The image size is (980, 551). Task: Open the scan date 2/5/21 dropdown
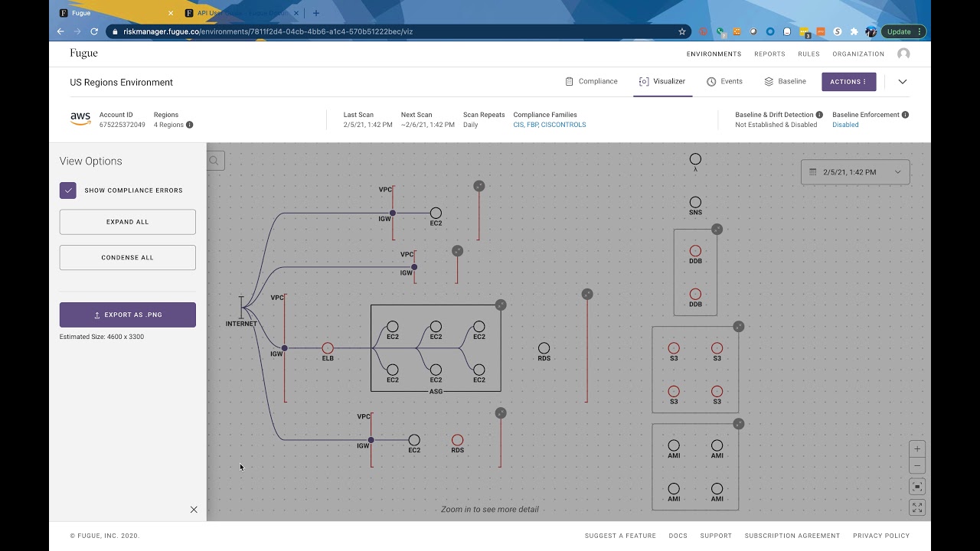tap(855, 172)
